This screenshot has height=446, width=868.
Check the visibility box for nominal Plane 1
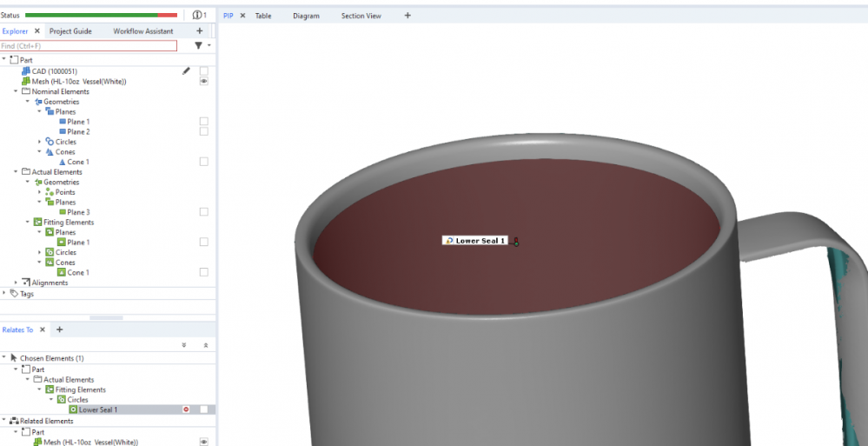(x=203, y=122)
